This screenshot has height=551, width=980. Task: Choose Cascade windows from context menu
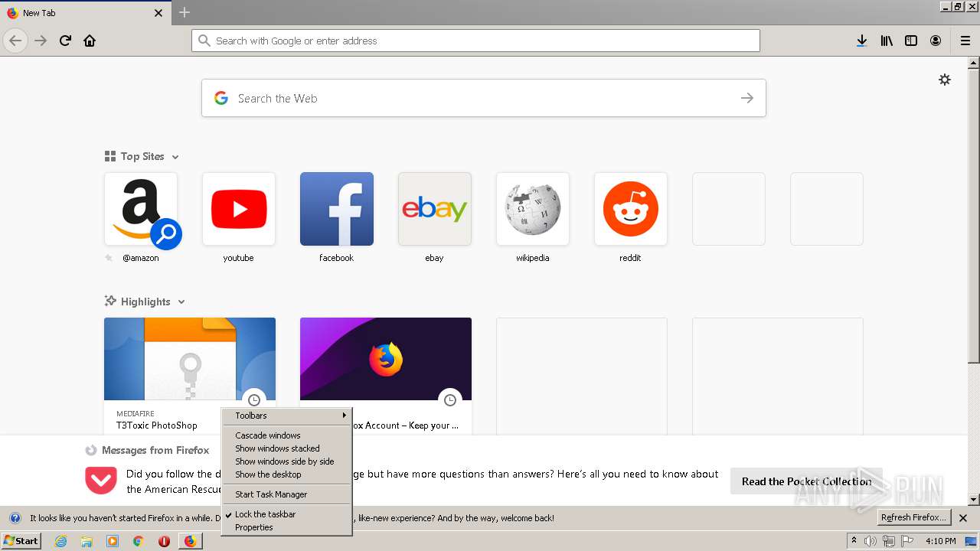(286, 435)
